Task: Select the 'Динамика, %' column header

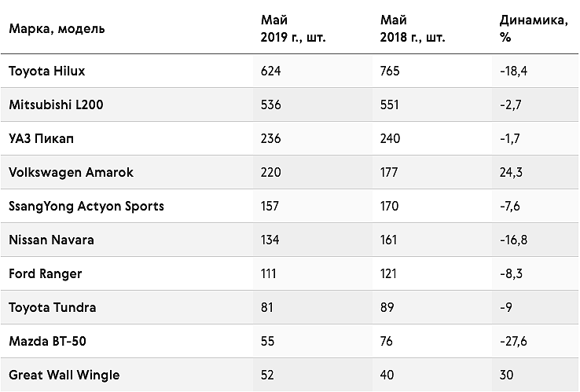Action: click(534, 28)
